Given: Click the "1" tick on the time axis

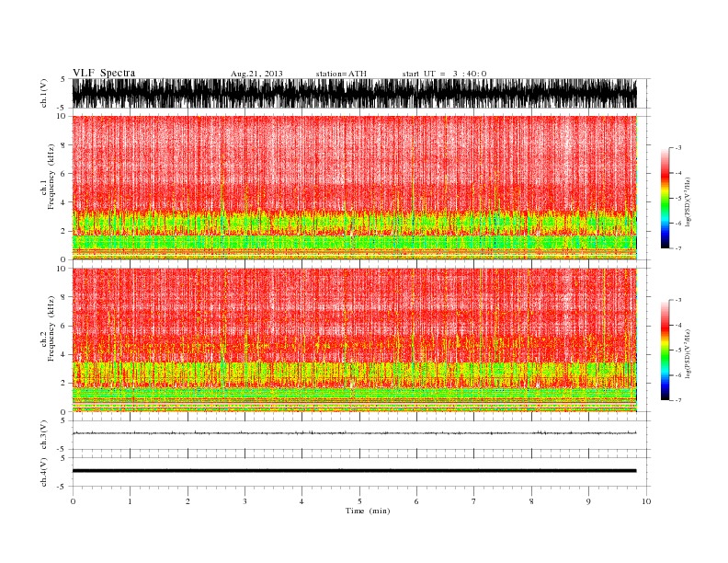Looking at the screenshot, I should click(x=130, y=501).
